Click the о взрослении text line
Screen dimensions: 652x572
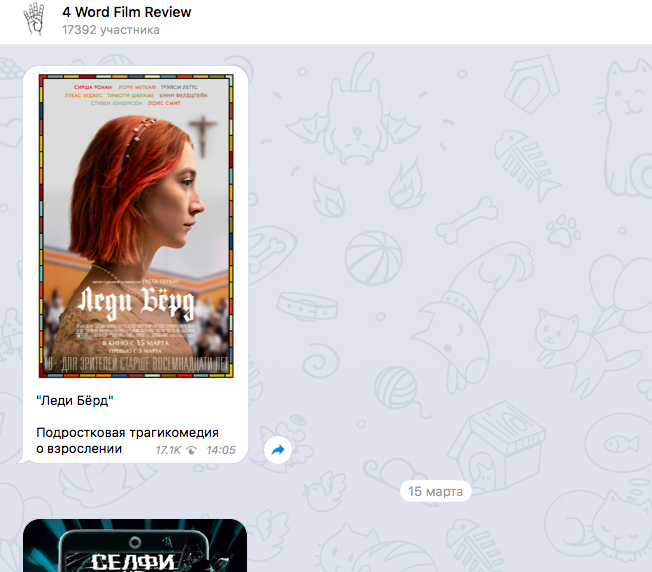[x=79, y=449]
